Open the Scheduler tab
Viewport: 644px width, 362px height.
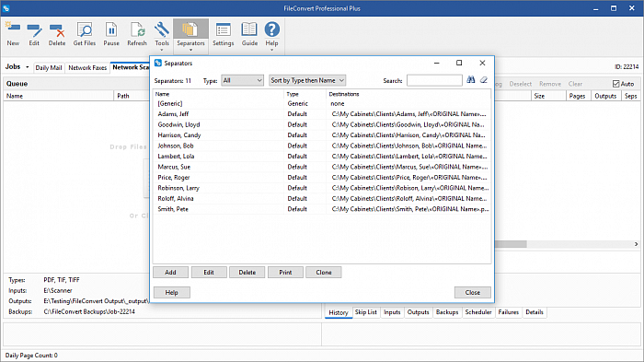click(x=478, y=312)
